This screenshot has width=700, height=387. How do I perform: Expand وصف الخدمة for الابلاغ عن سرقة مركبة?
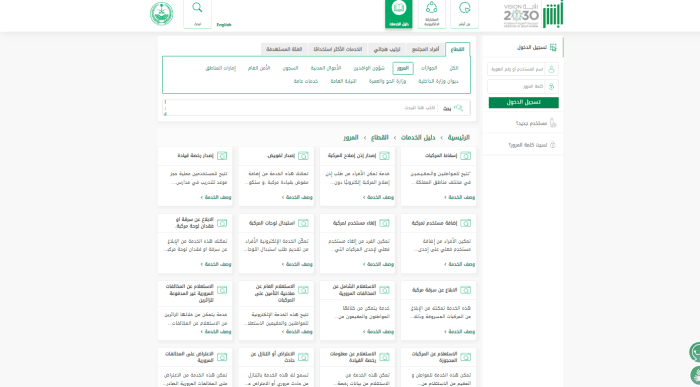point(459,332)
